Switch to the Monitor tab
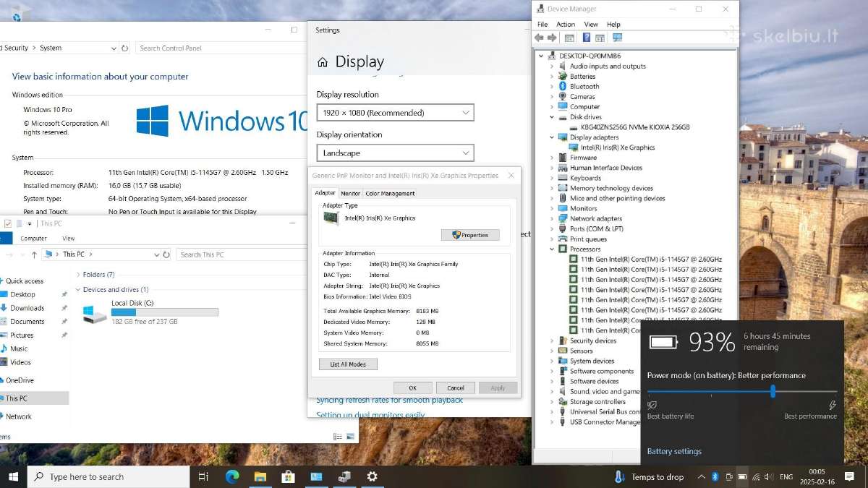Viewport: 868px width, 488px height. coord(350,193)
